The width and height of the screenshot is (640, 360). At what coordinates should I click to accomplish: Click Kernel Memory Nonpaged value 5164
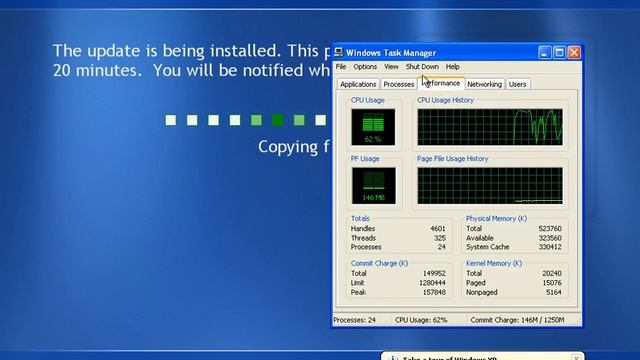[x=554, y=292]
